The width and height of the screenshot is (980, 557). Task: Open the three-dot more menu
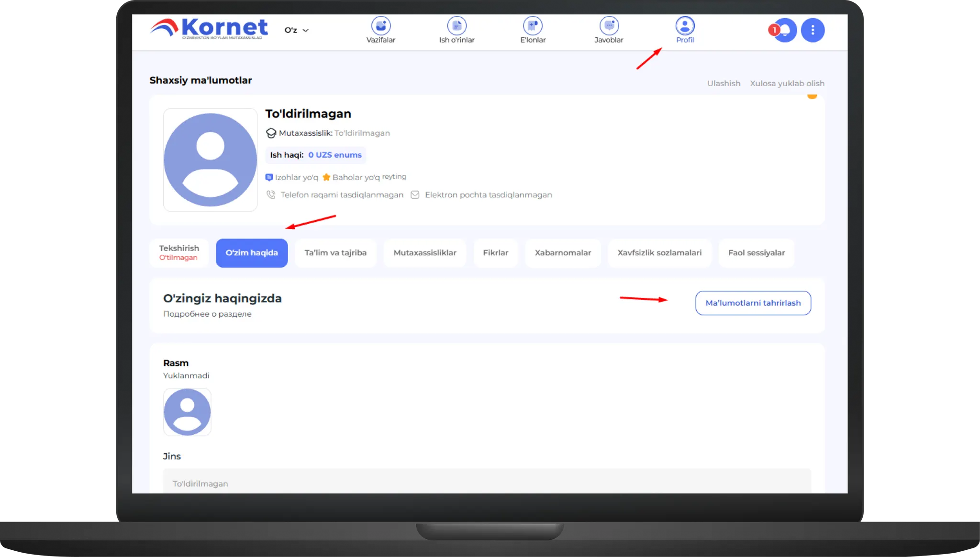(813, 30)
